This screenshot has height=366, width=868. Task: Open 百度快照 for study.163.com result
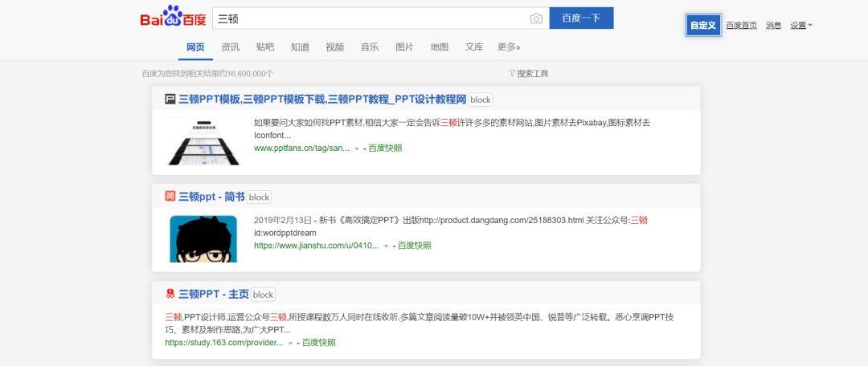pyautogui.click(x=319, y=343)
